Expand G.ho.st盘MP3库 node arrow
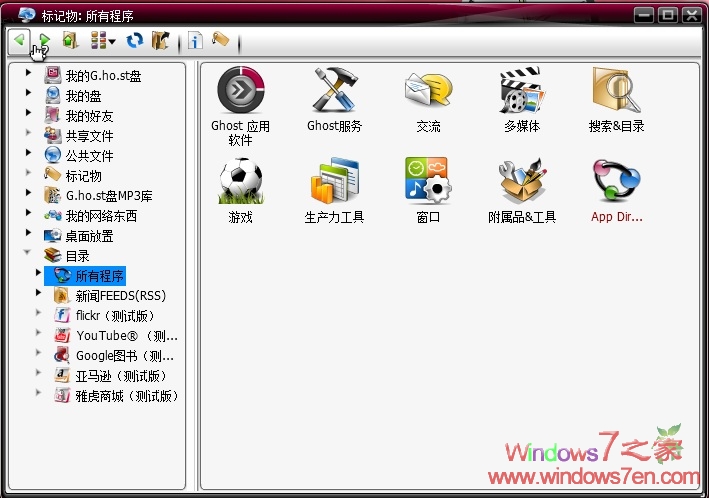This screenshot has width=709, height=498. click(x=28, y=192)
